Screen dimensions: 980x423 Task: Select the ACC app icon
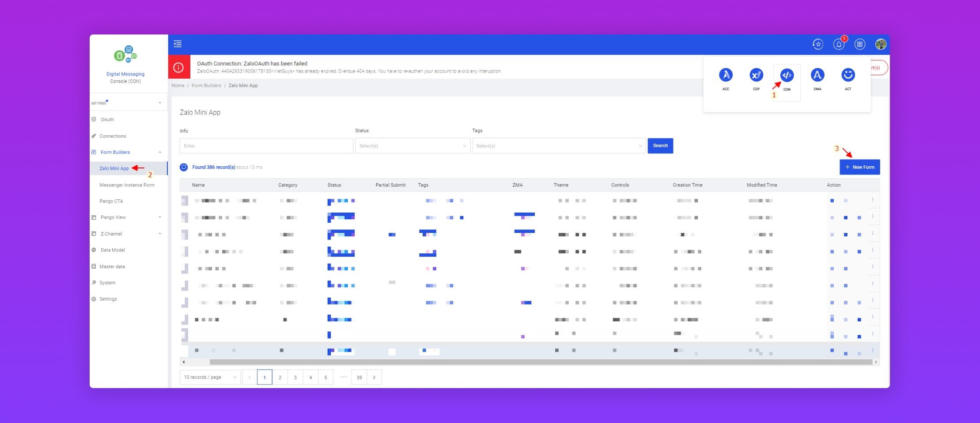pyautogui.click(x=726, y=76)
